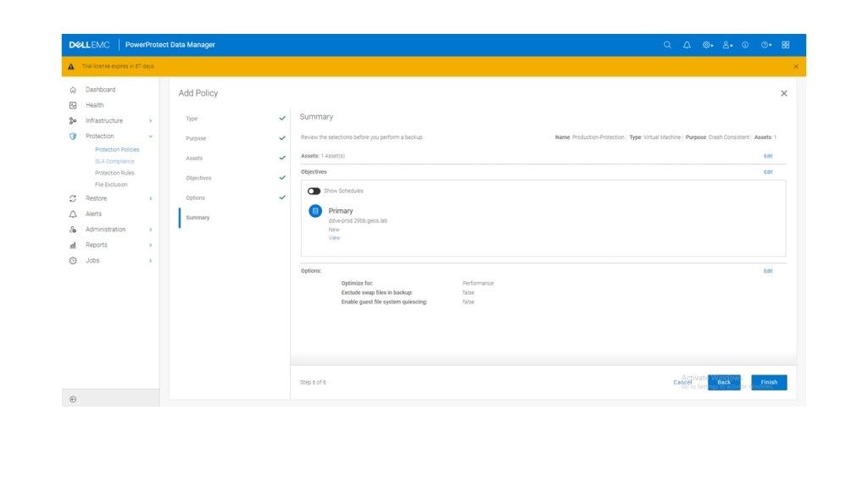Open the apps grid icon
The width and height of the screenshot is (868, 488).
(x=786, y=45)
